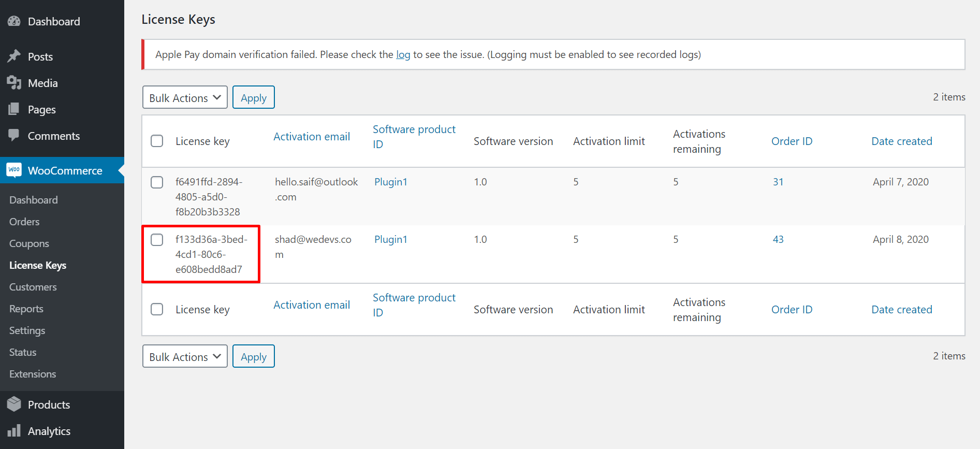Toggle the select-all checkbox in the table footer
The height and width of the screenshot is (449, 980).
point(157,309)
